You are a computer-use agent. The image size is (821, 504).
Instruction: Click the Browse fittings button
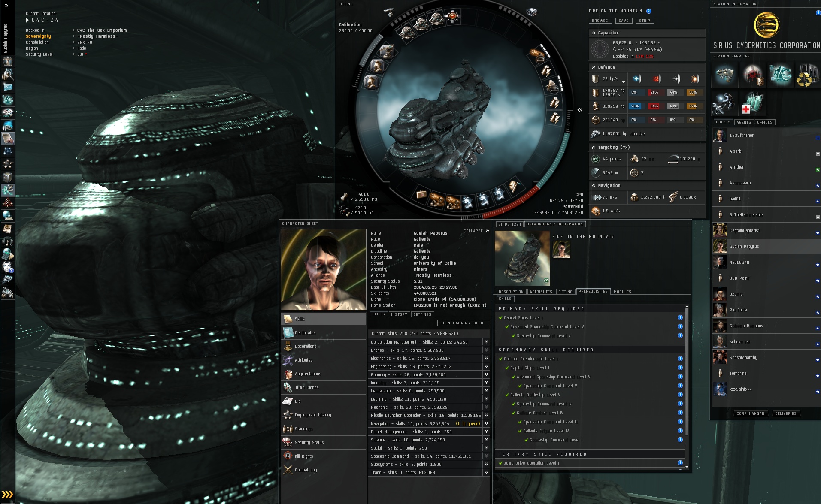pyautogui.click(x=600, y=21)
